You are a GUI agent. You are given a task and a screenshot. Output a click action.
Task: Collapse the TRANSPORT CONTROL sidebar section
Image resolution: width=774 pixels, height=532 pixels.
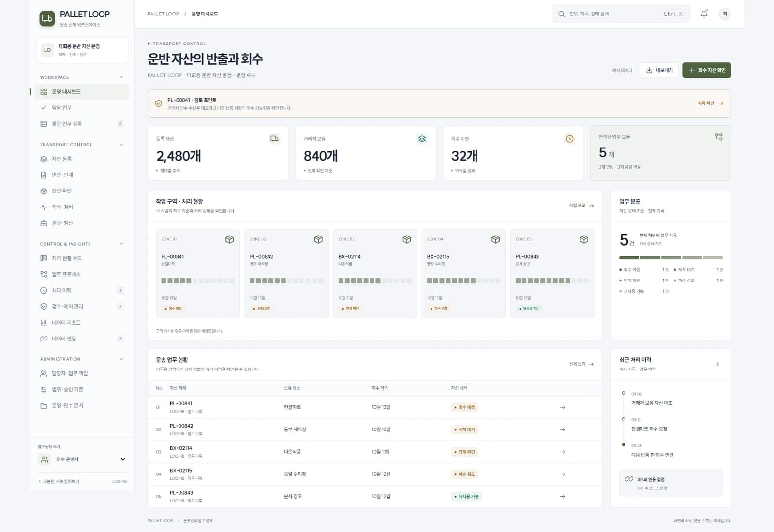[x=121, y=145]
